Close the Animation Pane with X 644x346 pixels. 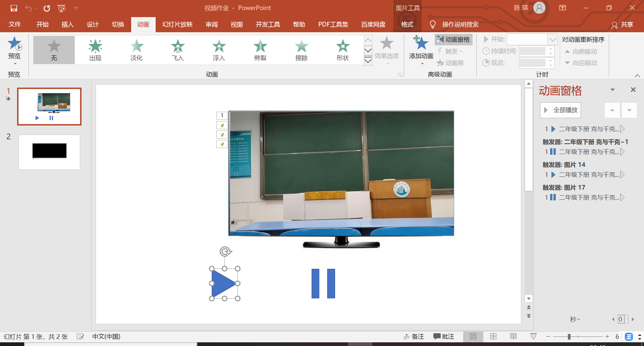tap(633, 90)
